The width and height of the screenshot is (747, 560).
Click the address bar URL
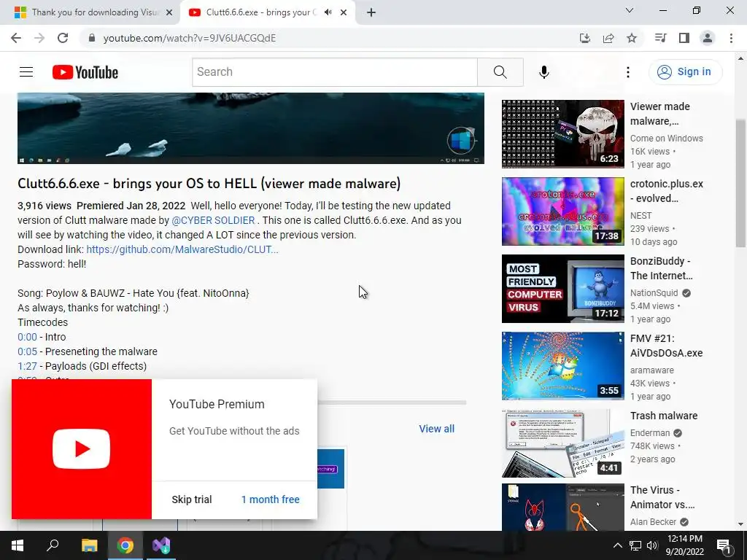[190, 38]
